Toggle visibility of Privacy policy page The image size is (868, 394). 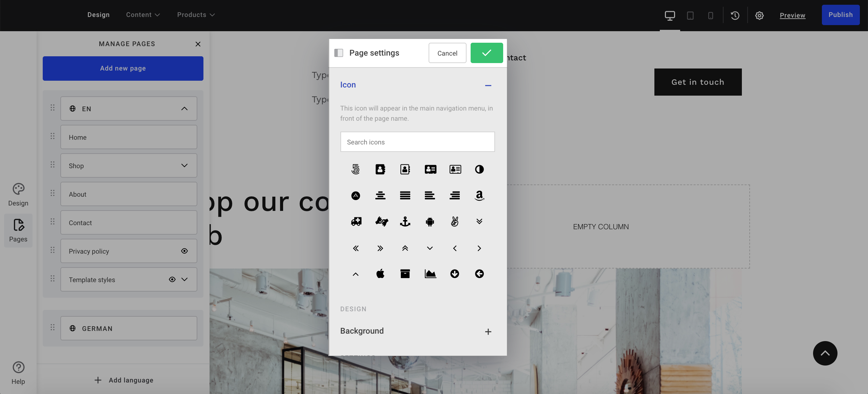coord(184,251)
